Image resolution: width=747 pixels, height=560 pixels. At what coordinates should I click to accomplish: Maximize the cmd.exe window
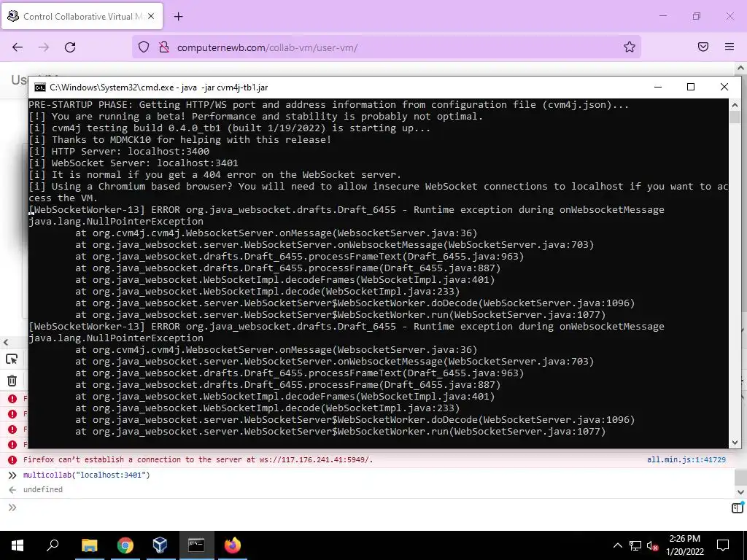click(691, 87)
